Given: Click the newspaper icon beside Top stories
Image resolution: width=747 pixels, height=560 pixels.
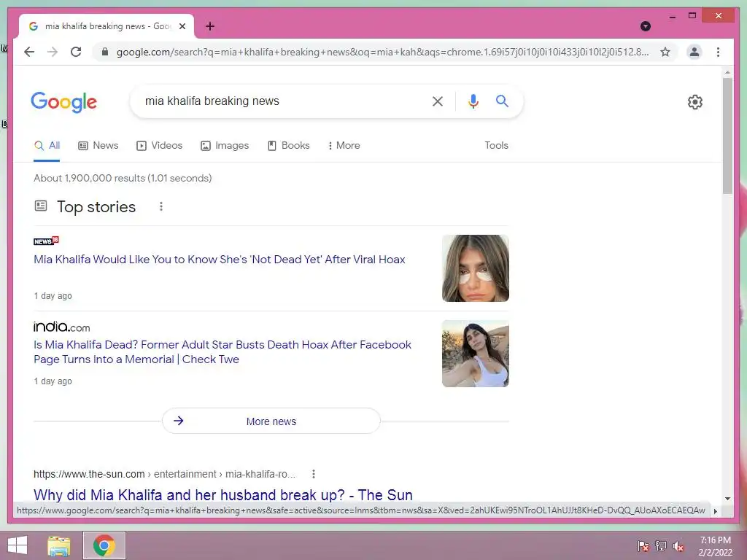Looking at the screenshot, I should point(41,206).
